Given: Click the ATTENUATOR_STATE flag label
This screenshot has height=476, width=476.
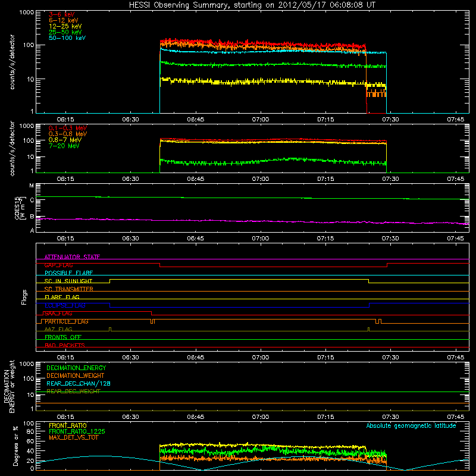Looking at the screenshot, I should point(72,257).
